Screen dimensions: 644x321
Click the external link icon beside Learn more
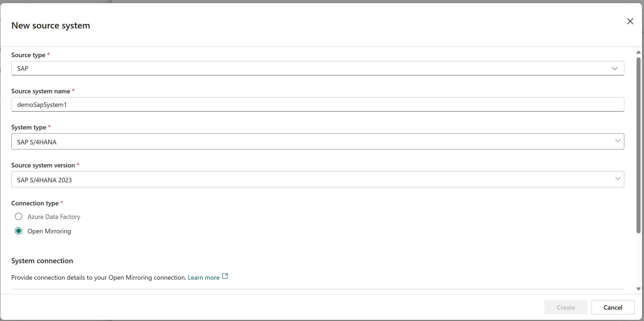[x=225, y=276]
